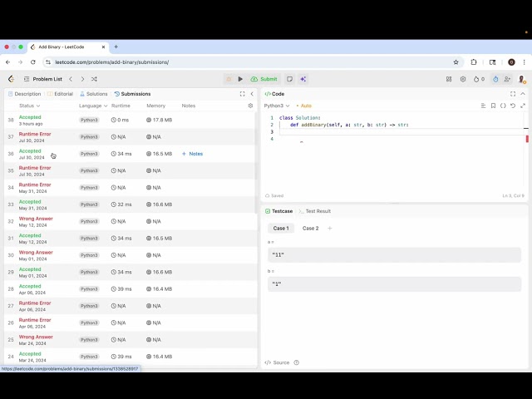Click the streak flame counter
This screenshot has height=399, width=532.
pos(479,79)
